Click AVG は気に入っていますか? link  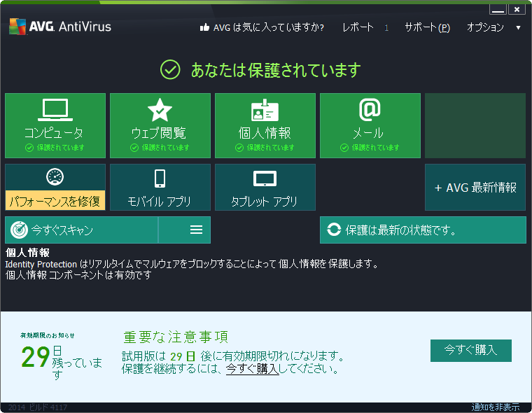click(x=268, y=27)
